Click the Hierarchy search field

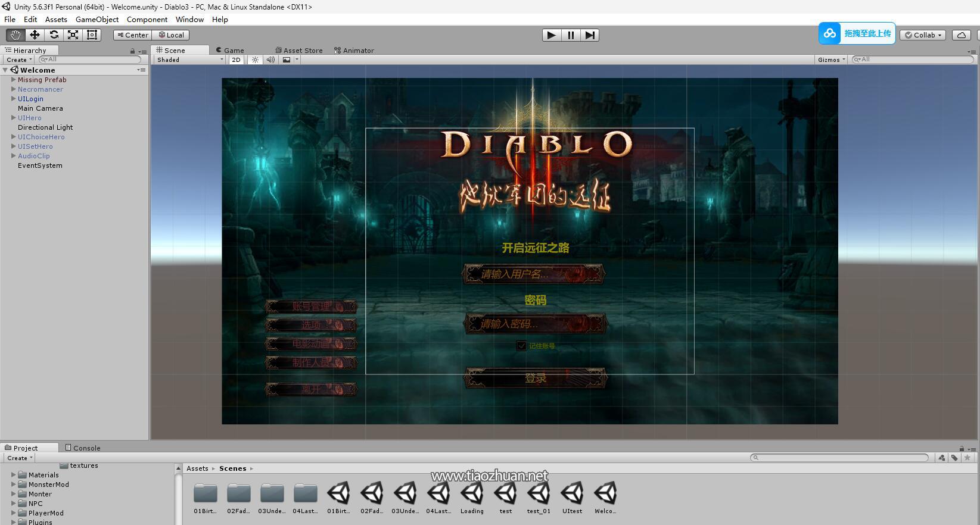click(x=90, y=60)
